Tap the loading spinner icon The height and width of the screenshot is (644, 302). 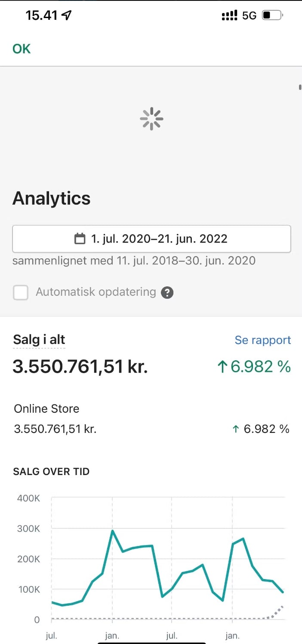pyautogui.click(x=151, y=119)
